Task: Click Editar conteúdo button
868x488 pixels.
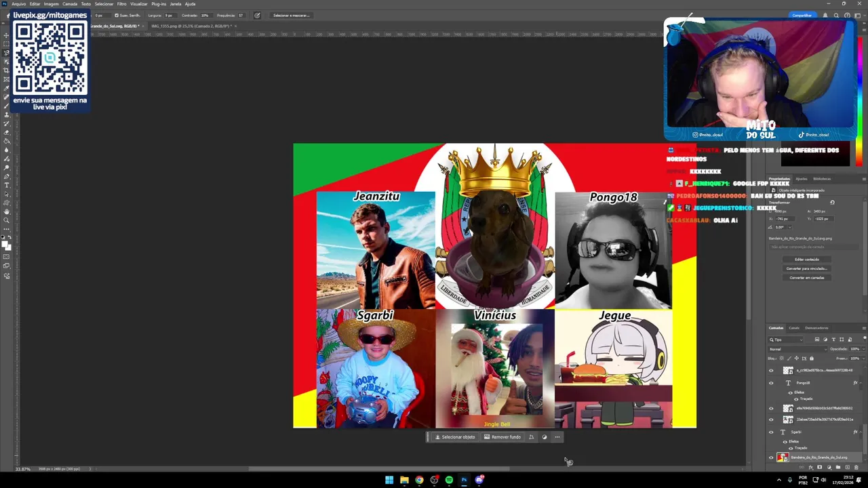Action: coord(807,259)
